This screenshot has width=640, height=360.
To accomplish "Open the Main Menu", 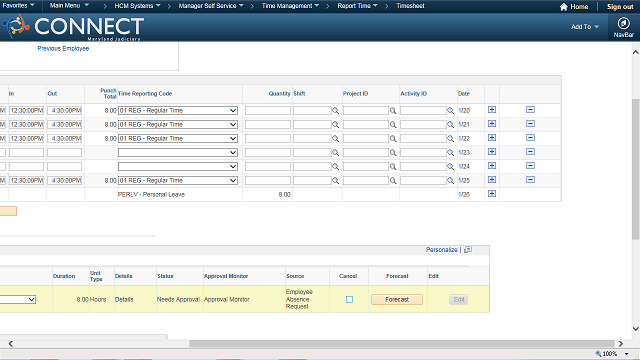I will [69, 6].
